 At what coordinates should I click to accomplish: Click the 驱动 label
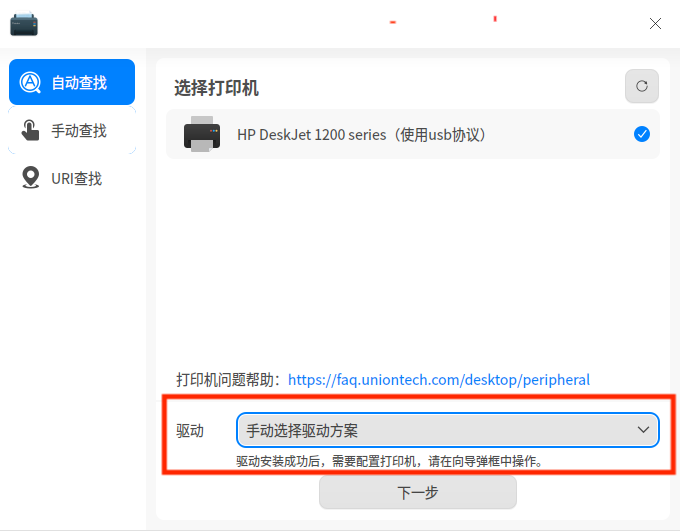coord(190,431)
